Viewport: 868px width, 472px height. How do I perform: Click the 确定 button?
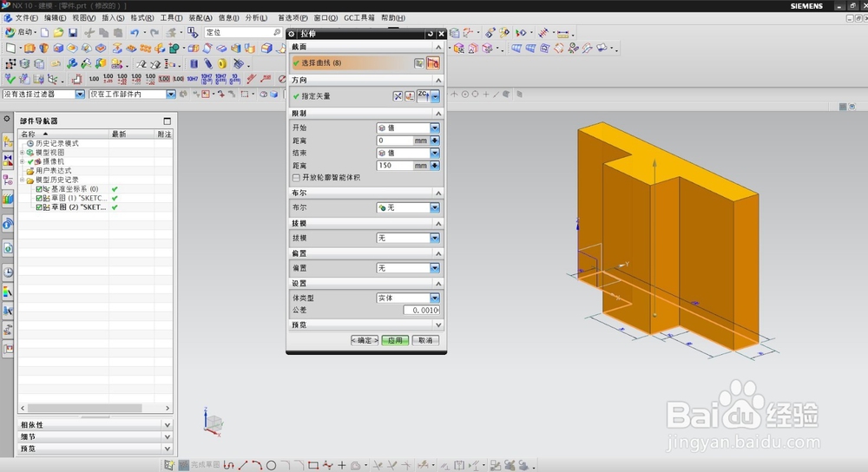[365, 340]
